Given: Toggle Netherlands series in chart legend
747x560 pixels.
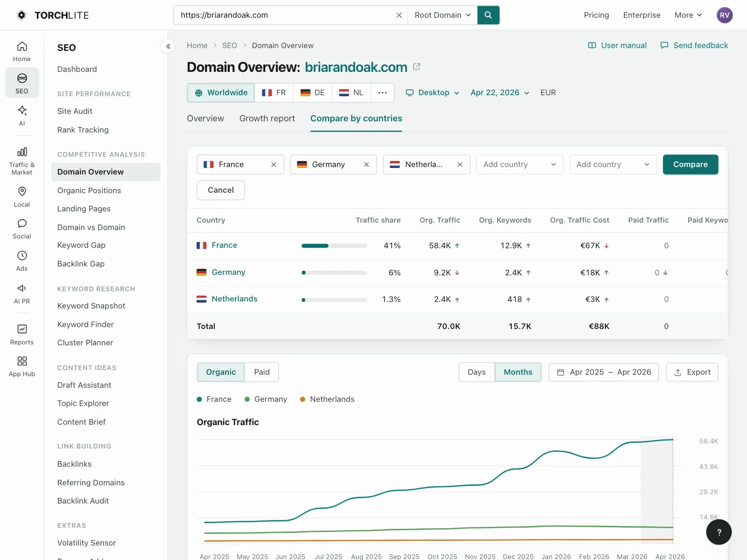Looking at the screenshot, I should coord(327,399).
